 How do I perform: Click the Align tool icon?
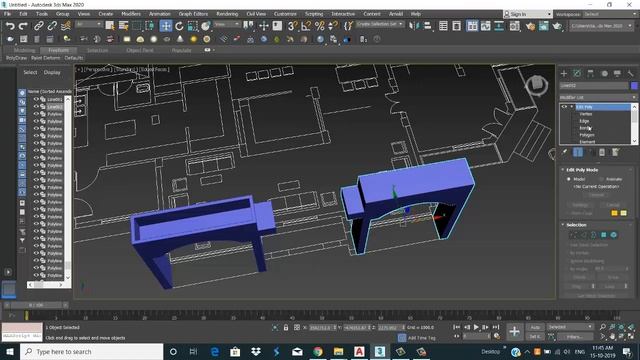pos(427,26)
